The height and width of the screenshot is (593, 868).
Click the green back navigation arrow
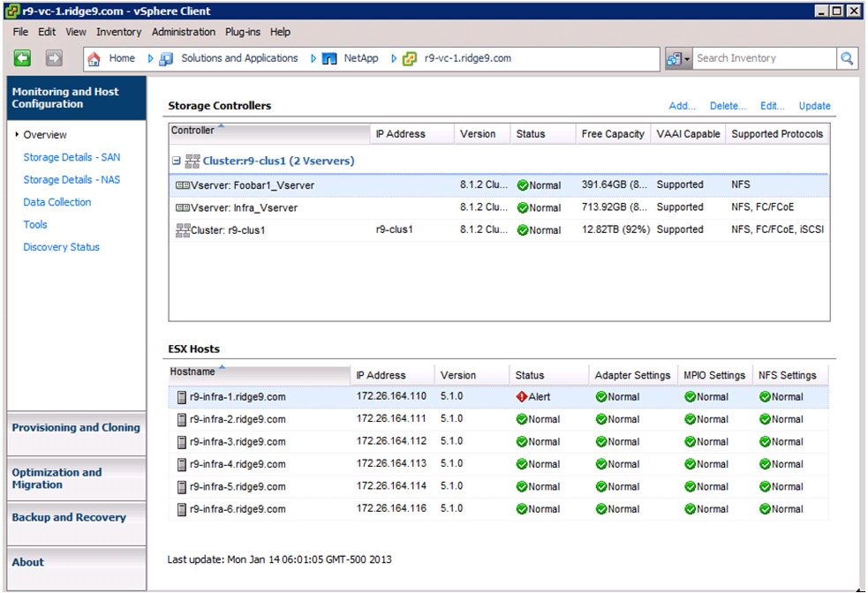coord(22,58)
